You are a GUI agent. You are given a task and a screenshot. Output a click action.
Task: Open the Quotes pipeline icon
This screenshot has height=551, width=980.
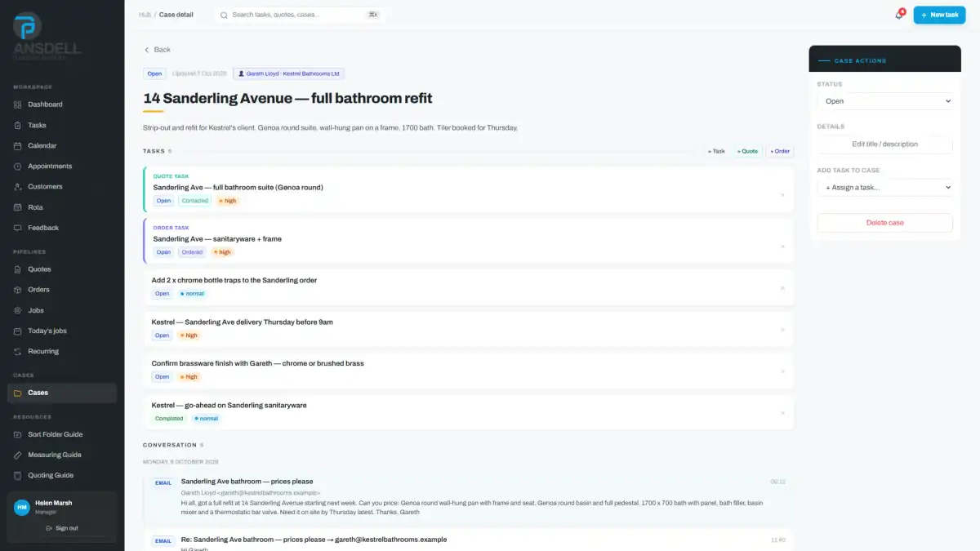coord(18,269)
